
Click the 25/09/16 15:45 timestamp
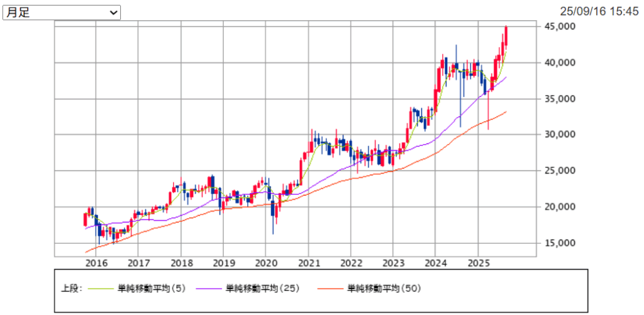[x=599, y=11]
